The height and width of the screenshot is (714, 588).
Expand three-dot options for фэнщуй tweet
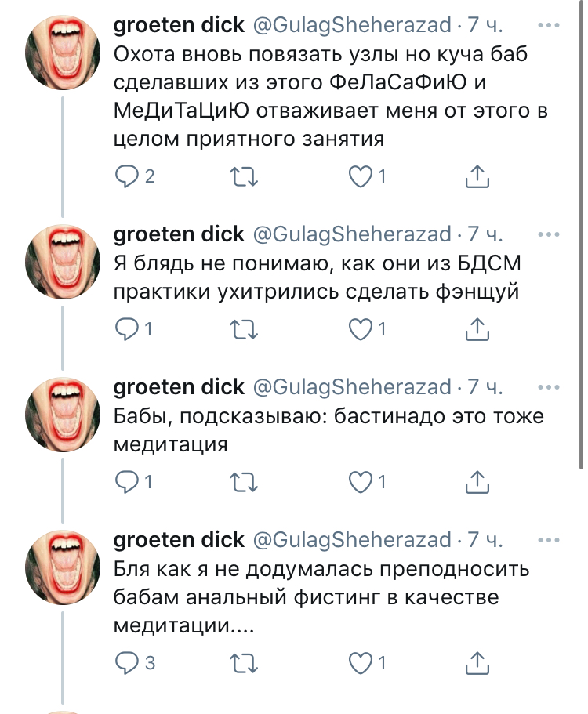point(554,234)
